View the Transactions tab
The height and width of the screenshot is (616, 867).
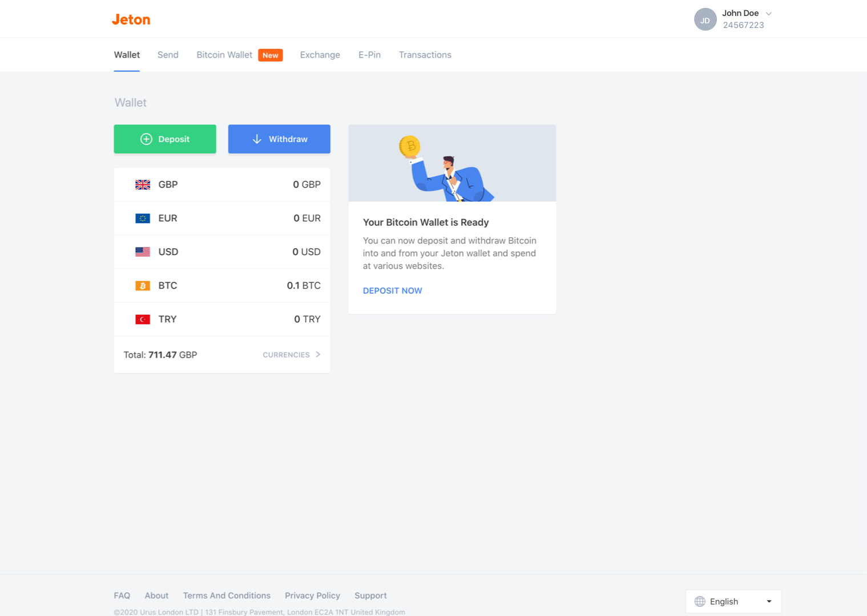pos(425,55)
